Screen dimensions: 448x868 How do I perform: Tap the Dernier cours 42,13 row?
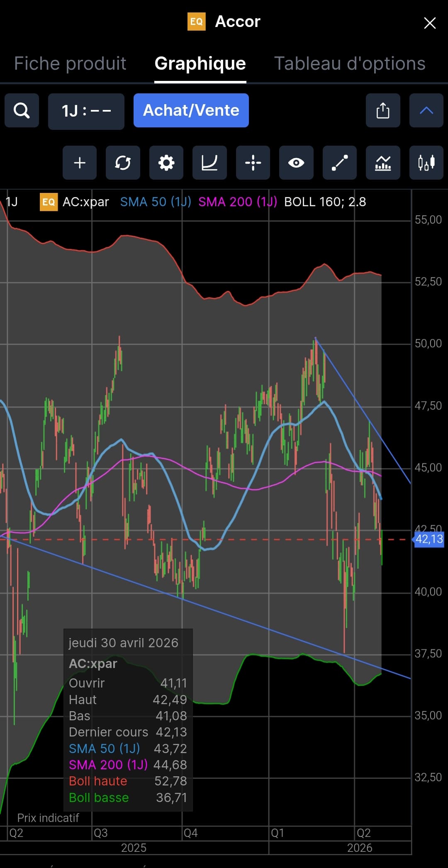(128, 732)
